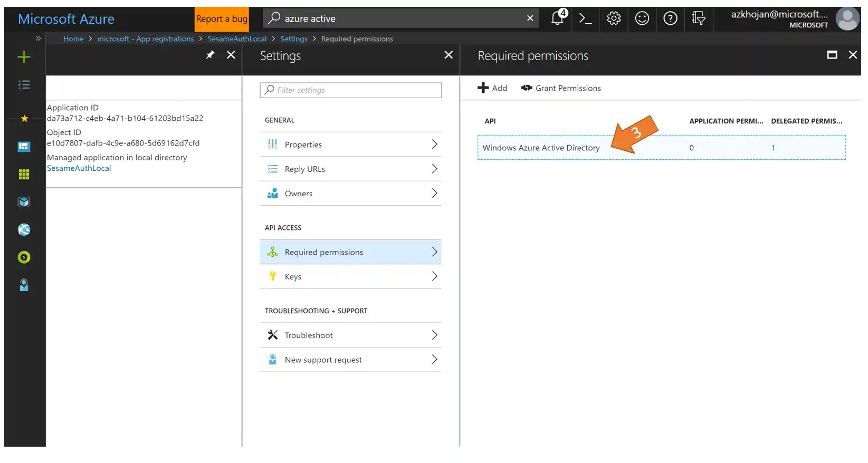Open New support request item
This screenshot has width=868, height=463.
click(351, 360)
